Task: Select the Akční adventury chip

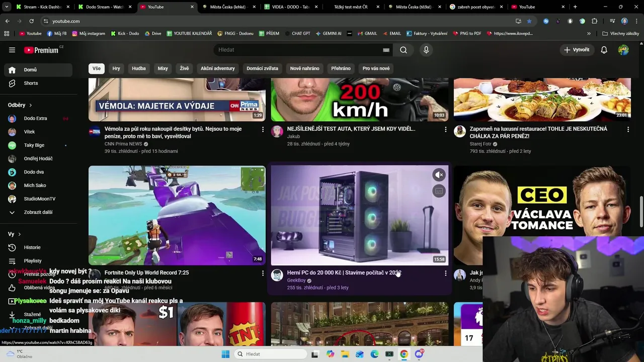Action: coord(217,68)
